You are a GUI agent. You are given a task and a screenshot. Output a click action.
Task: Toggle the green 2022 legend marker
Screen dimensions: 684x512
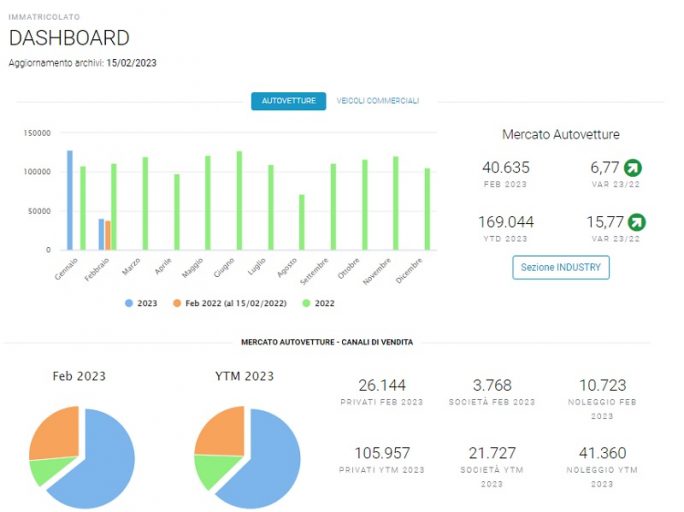[x=306, y=303]
